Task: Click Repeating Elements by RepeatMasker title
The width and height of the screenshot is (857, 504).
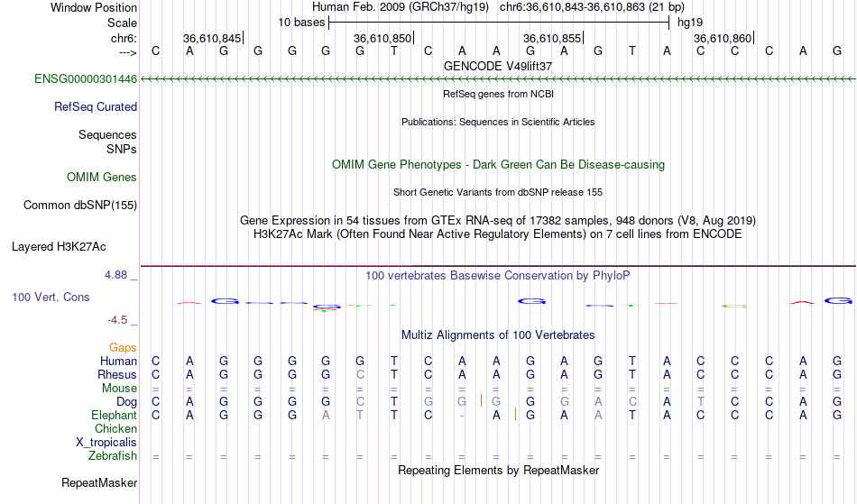Action: pyautogui.click(x=498, y=471)
